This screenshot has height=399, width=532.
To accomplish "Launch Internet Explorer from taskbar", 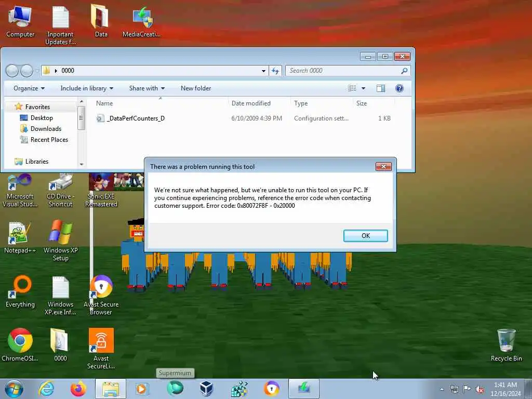I will pos(46,389).
